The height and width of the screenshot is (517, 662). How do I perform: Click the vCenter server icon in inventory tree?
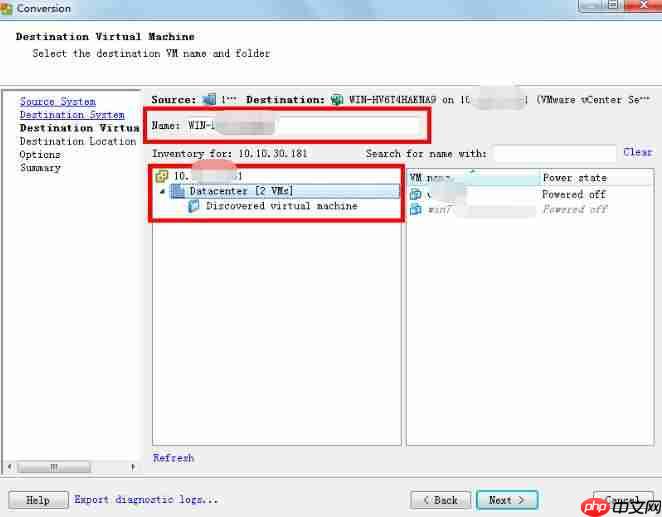tap(162, 176)
